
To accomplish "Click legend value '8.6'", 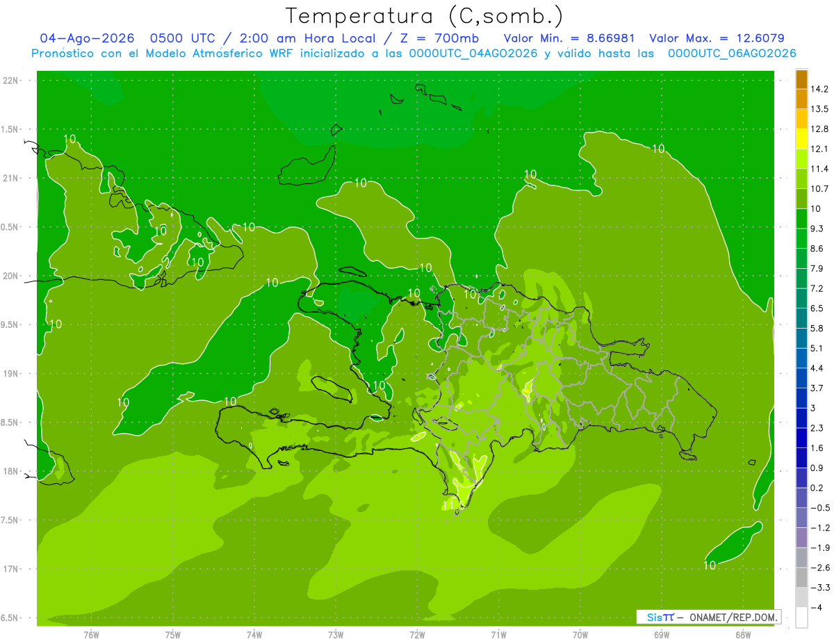I will click(818, 249).
